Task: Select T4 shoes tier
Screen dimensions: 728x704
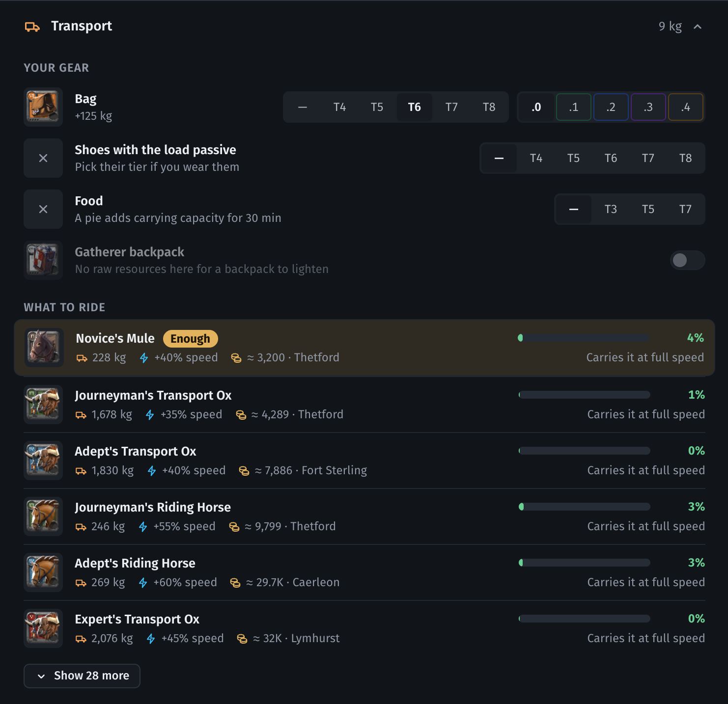Action: pyautogui.click(x=536, y=158)
